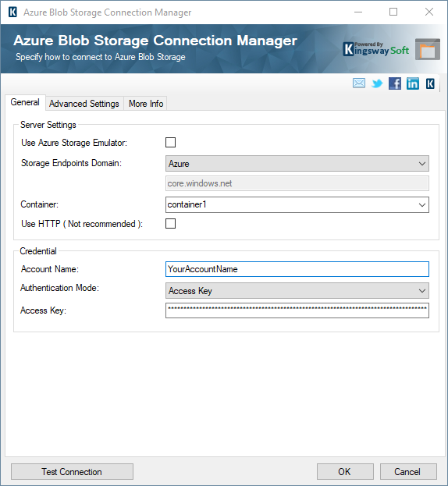Open the Storage Endpoints Domain dropdown
Image resolution: width=448 pixels, height=486 pixels.
click(297, 163)
